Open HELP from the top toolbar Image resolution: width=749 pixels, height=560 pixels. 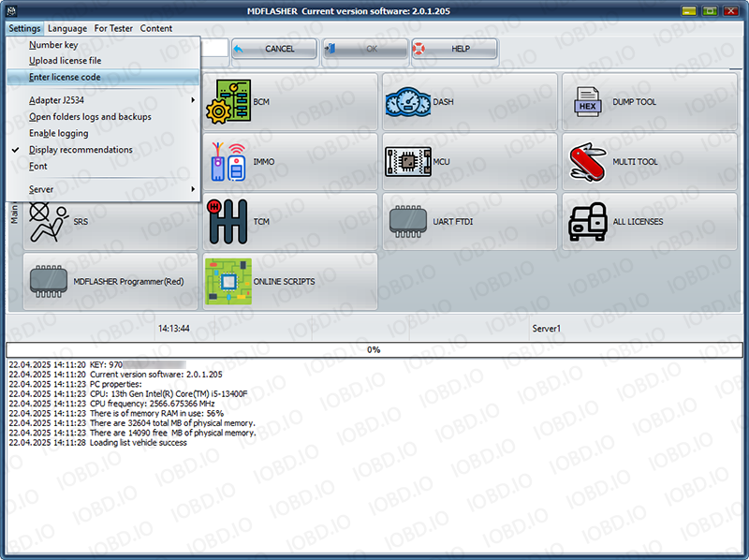[x=455, y=48]
